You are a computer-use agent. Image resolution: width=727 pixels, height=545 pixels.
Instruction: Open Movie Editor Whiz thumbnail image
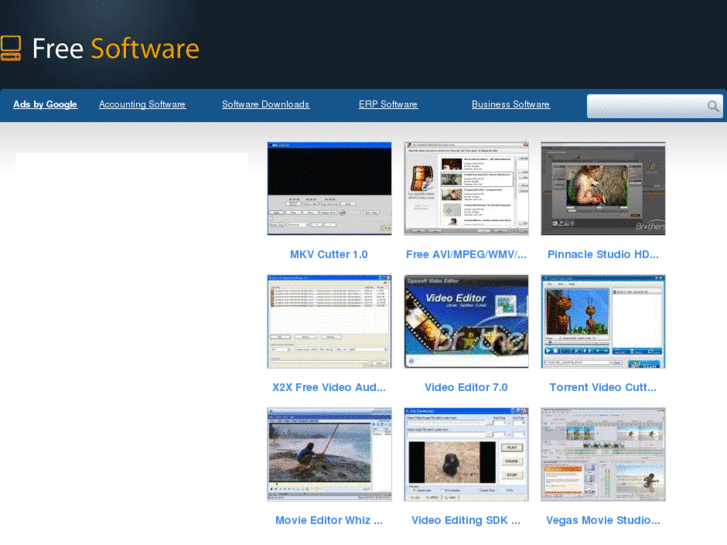(x=329, y=455)
